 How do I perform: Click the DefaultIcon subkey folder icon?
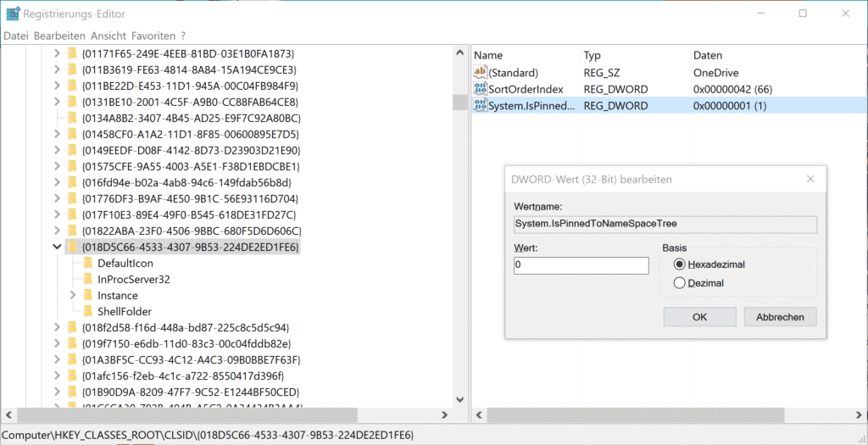(x=87, y=263)
